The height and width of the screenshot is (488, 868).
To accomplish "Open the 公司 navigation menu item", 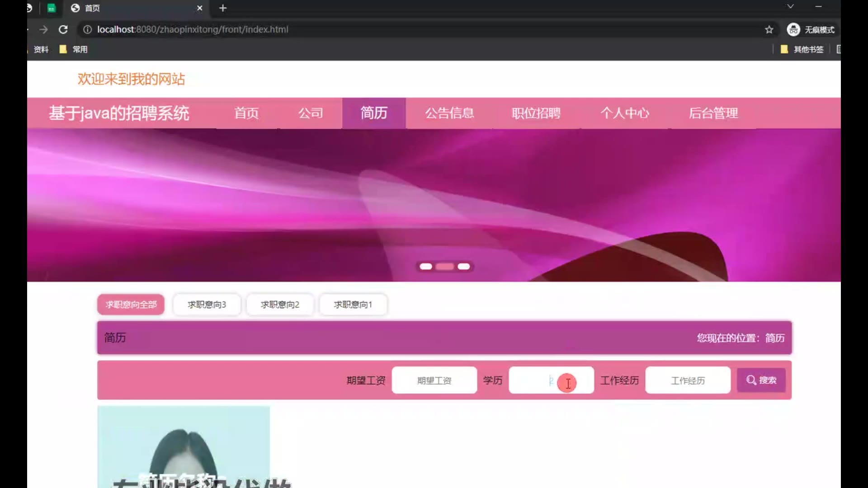I will (x=311, y=113).
